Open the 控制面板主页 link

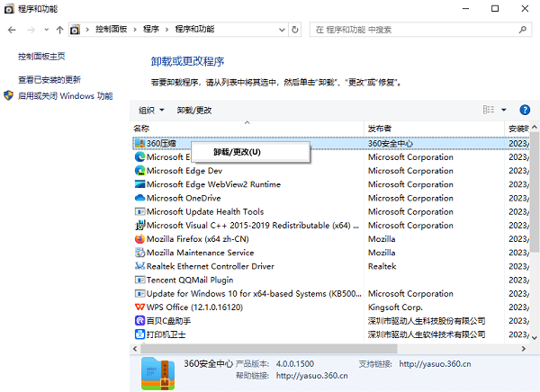tap(41, 56)
